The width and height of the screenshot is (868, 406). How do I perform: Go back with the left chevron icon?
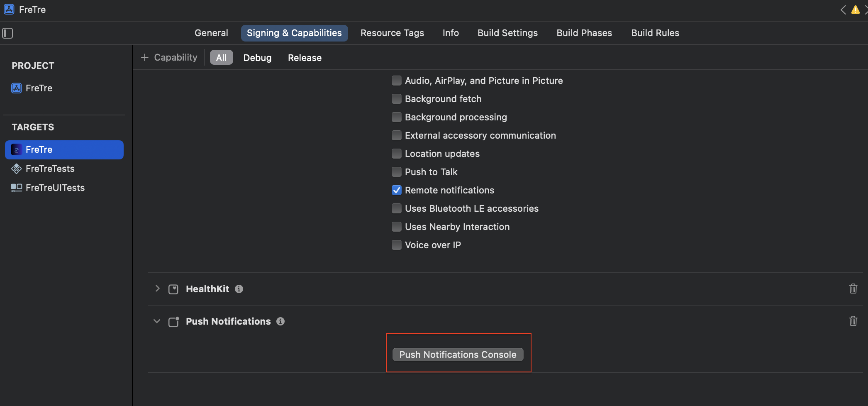pyautogui.click(x=843, y=10)
